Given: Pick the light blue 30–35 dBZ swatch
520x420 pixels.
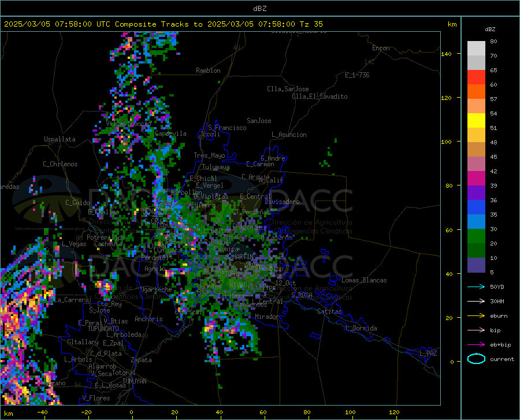Looking at the screenshot, I should click(476, 222).
